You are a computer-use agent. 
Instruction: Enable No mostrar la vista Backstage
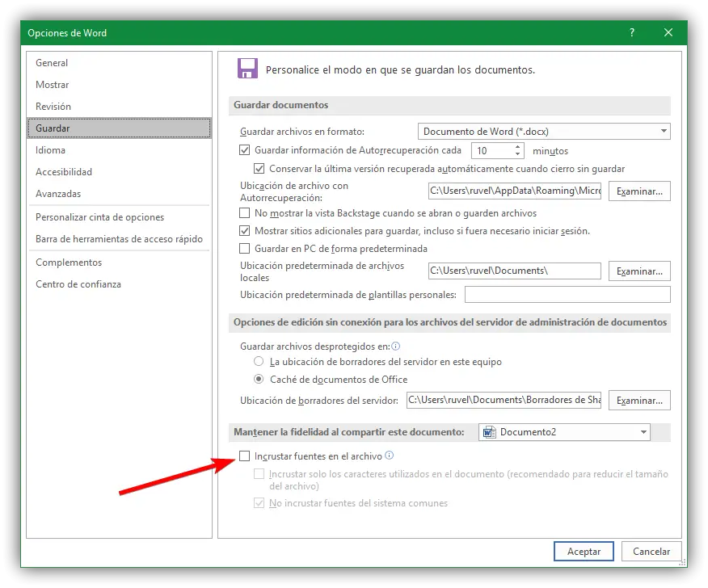(244, 212)
